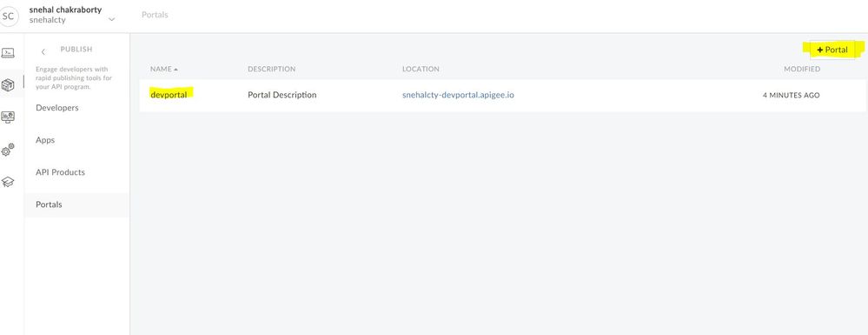Open API Products in the Publish menu

[x=60, y=172]
